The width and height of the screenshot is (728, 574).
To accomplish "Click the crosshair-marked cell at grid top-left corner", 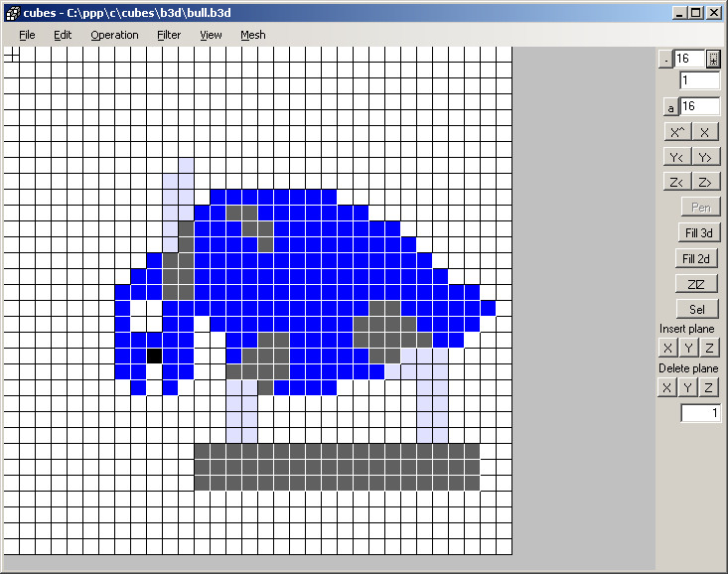I will click(12, 55).
